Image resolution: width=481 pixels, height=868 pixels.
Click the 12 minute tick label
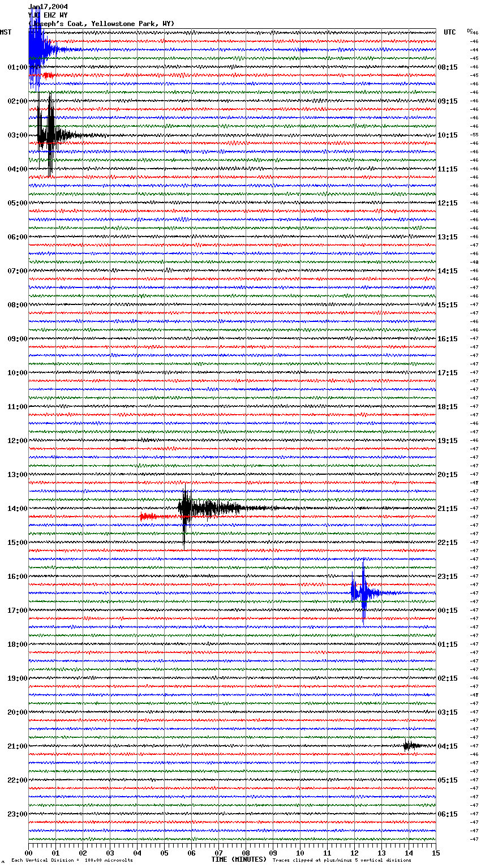(x=354, y=852)
